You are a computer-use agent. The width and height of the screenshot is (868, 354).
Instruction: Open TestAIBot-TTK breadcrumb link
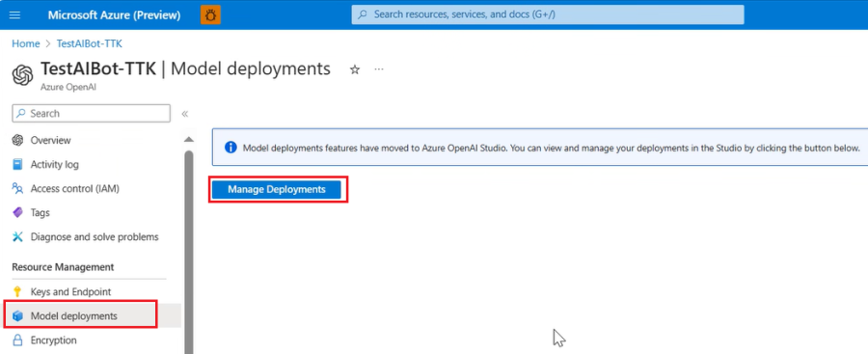(x=89, y=43)
